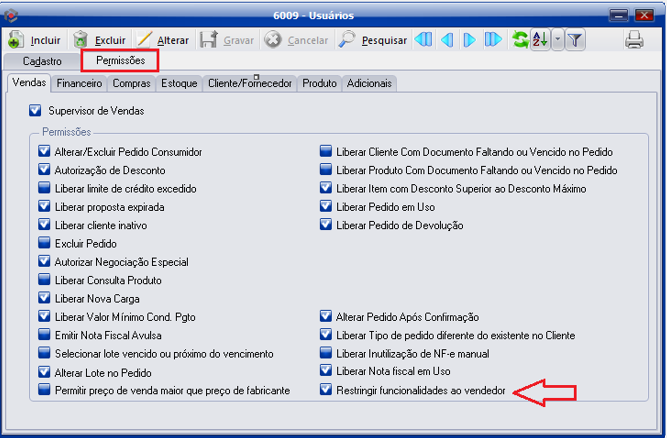Viewport: 667px width, 438px height.
Task: Click the filter funnel icon
Action: tap(576, 40)
